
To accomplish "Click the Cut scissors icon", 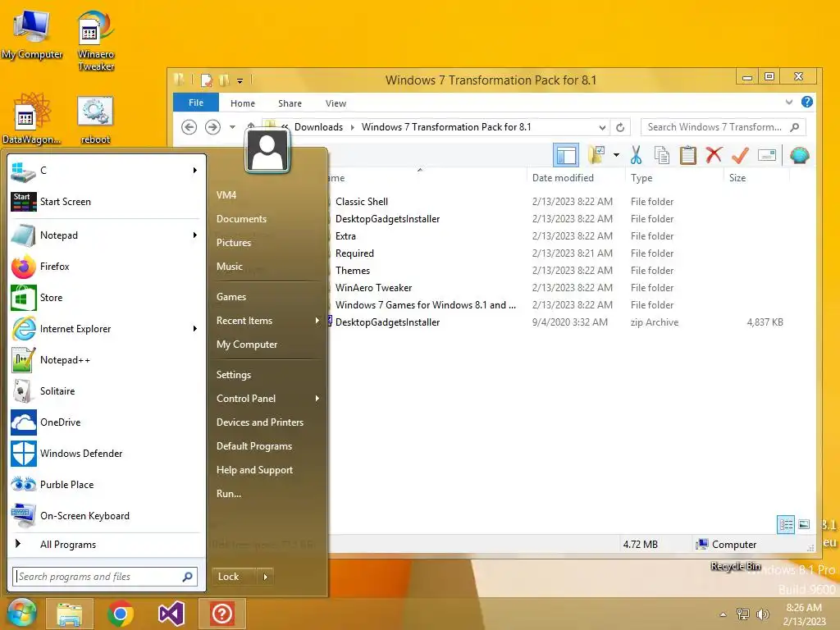I will coord(636,155).
